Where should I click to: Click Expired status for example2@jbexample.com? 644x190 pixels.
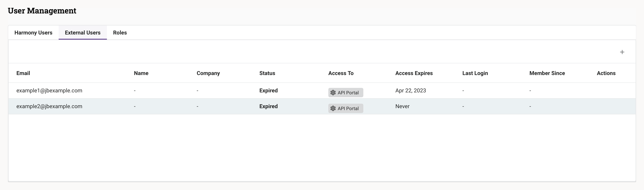268,106
